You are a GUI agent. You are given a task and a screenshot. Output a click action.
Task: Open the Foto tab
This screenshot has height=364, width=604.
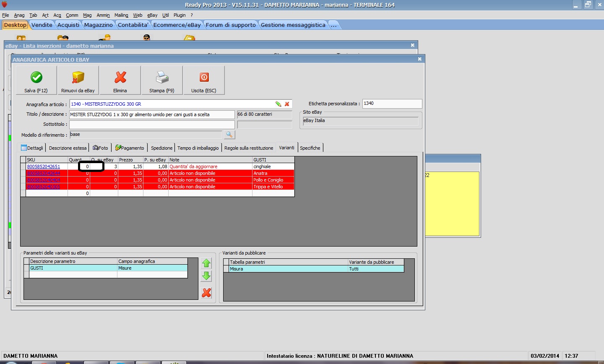100,148
